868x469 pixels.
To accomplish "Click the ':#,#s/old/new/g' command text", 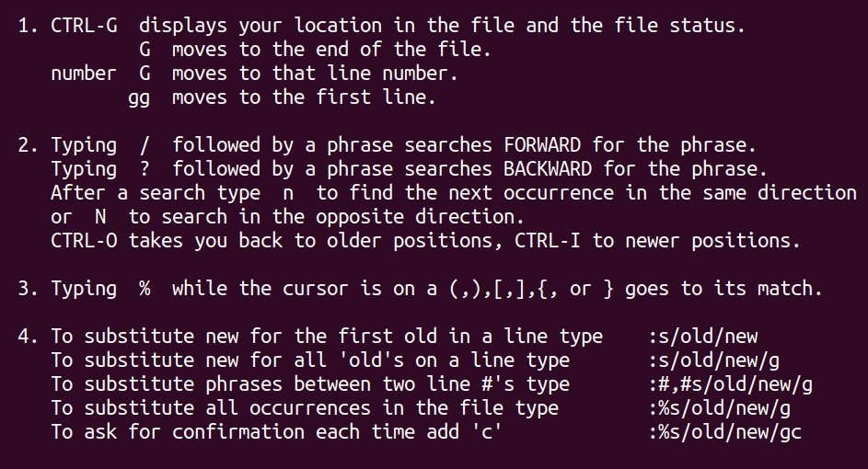I will click(x=731, y=384).
